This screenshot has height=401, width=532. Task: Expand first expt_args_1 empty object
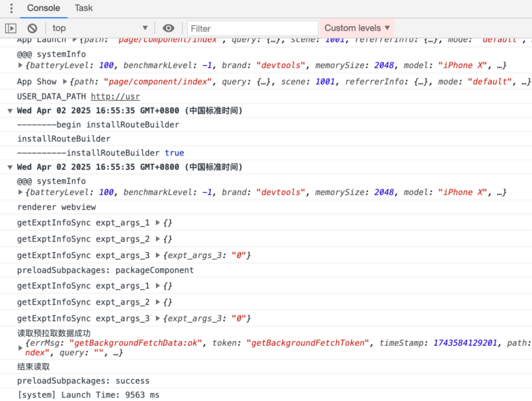tap(158, 223)
